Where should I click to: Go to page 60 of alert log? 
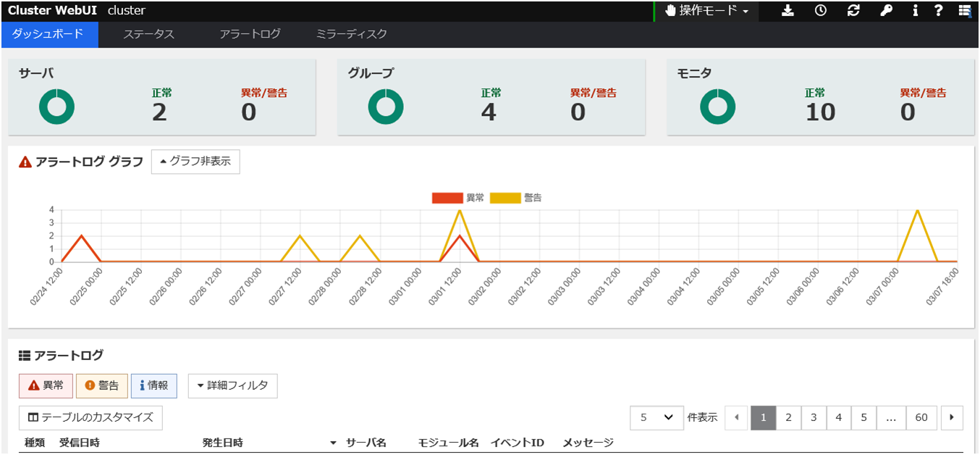coord(921,417)
